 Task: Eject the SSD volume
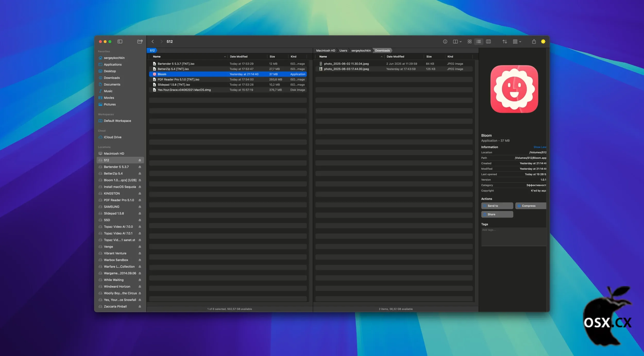(x=140, y=220)
